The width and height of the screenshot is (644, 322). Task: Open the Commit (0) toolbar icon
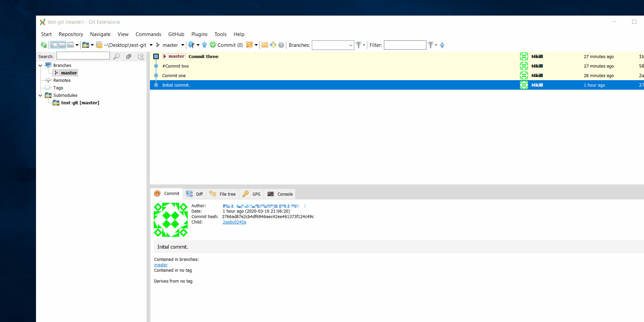tap(225, 45)
